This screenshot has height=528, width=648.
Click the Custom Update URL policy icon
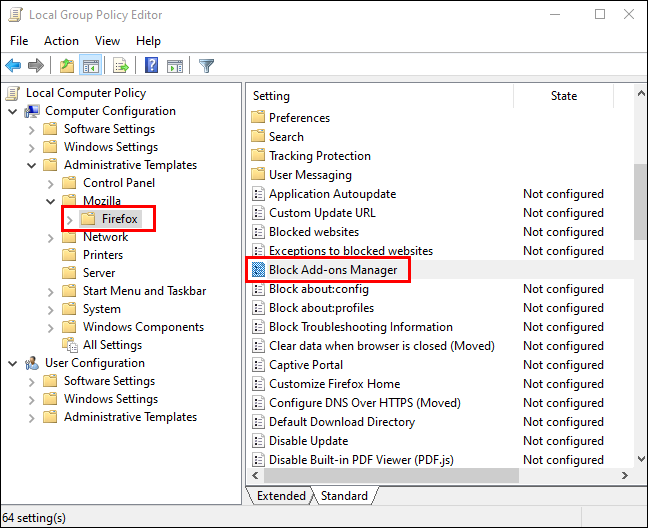(258, 213)
